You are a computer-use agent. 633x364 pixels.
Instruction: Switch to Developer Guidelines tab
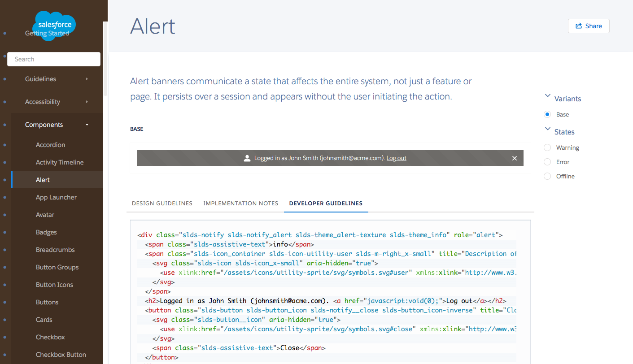click(326, 203)
